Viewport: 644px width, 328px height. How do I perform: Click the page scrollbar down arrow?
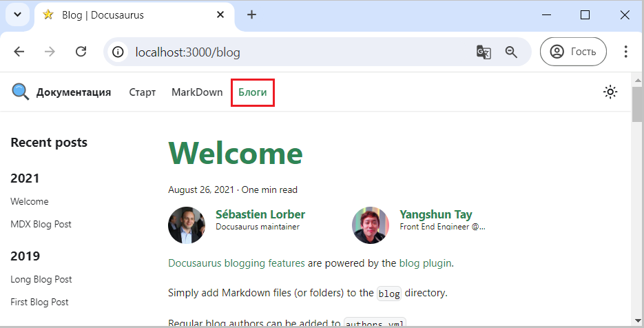click(637, 320)
